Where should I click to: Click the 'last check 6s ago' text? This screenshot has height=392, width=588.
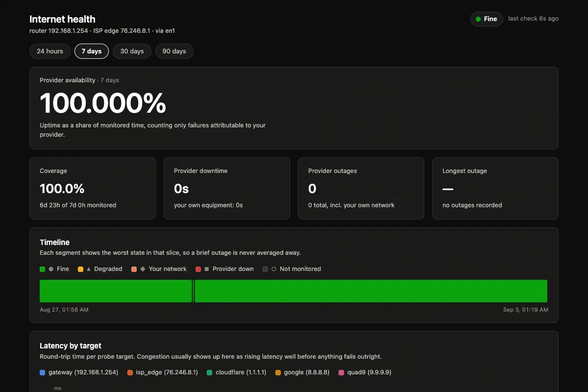(x=533, y=19)
